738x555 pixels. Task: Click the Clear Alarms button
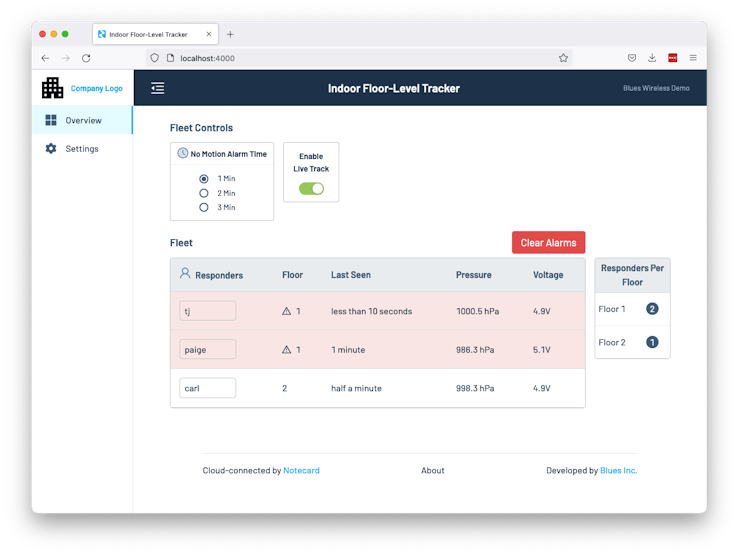548,242
